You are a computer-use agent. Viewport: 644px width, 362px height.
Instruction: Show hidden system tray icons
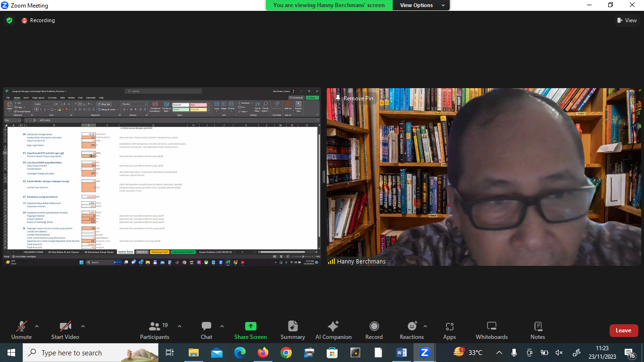coord(499,353)
